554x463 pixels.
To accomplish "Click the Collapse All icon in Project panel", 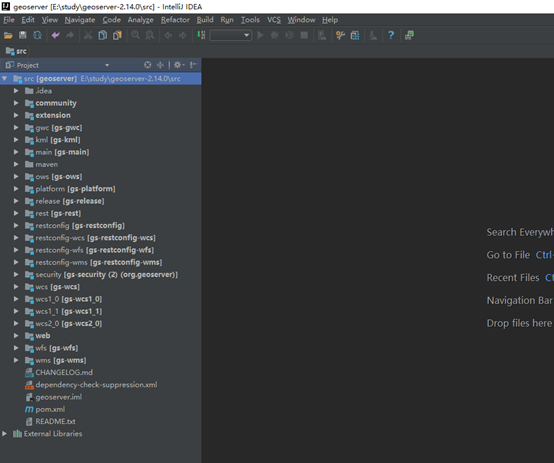I will 160,65.
